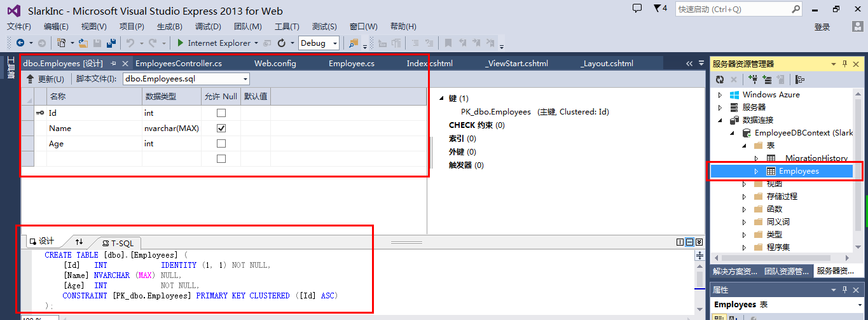Click the browser refresh icon in toolbar
This screenshot has width=868, height=320.
(283, 43)
